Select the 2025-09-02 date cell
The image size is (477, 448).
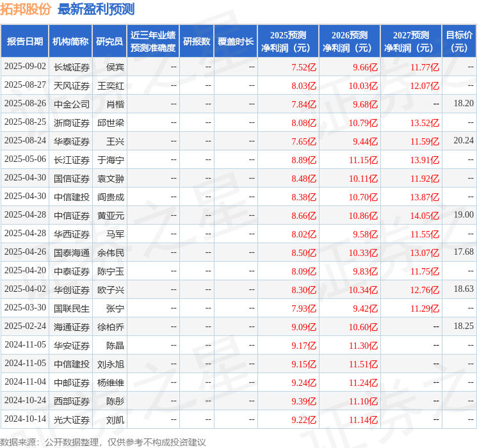(x=25, y=67)
